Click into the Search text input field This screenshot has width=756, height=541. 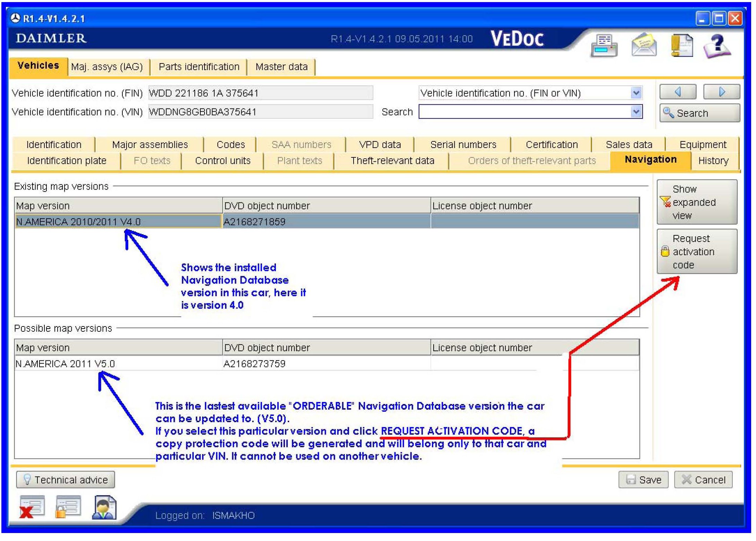pos(524,112)
